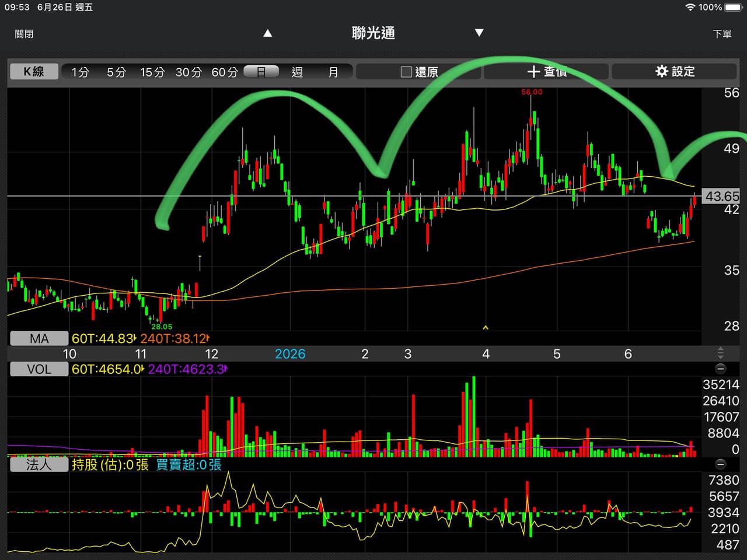
Task: Tap the panel resize handle beside date axis
Action: coord(721,353)
